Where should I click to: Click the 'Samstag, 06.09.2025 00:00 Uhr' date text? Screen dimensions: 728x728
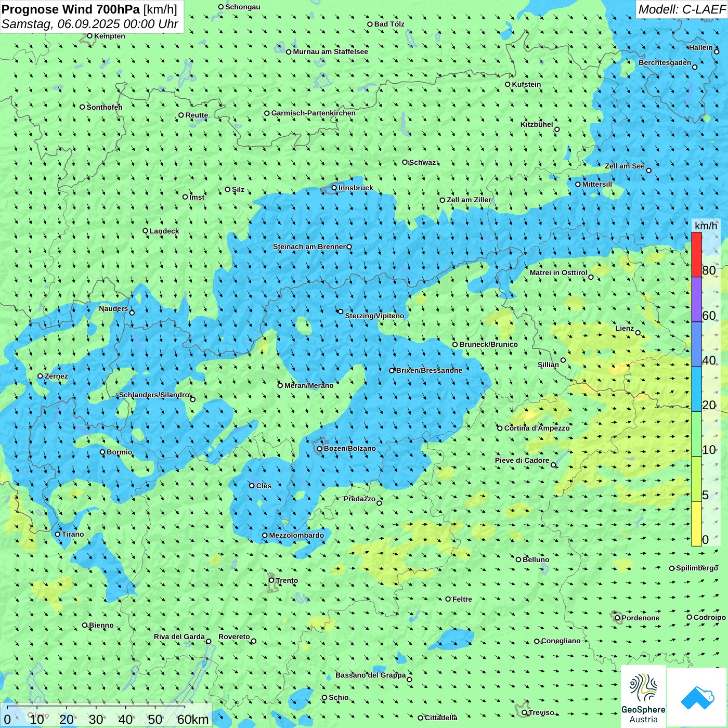coord(90,24)
